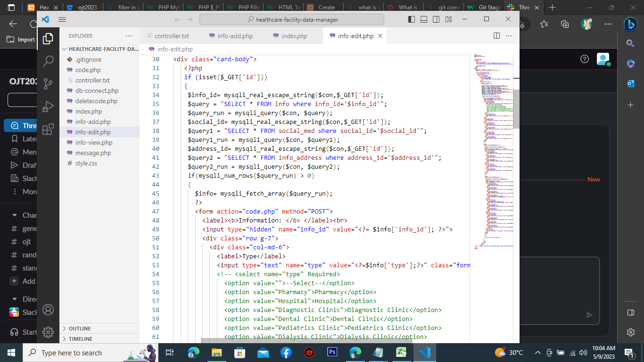644x362 pixels.
Task: Open Source Control view
Action: 48,84
